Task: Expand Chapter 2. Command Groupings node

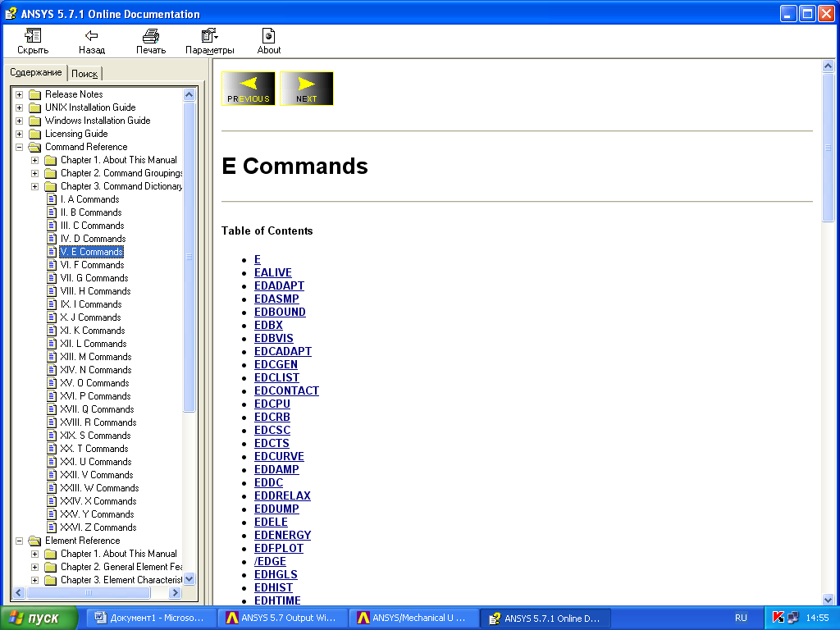Action: click(34, 173)
